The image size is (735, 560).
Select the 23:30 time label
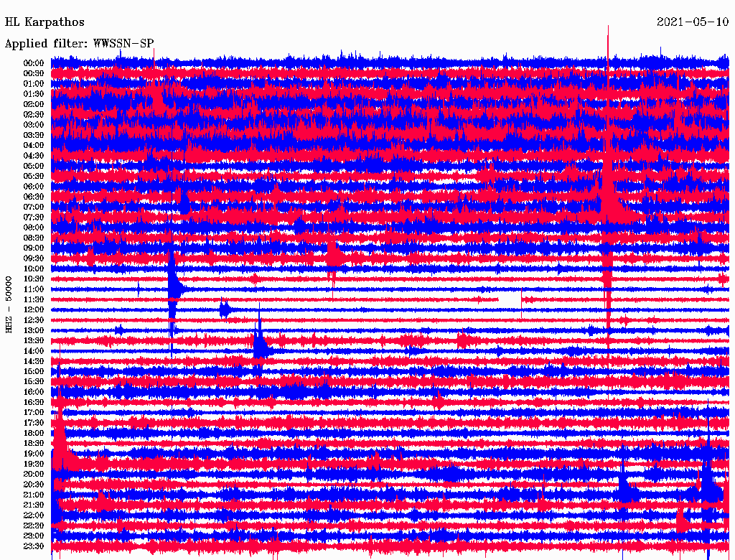pyautogui.click(x=34, y=546)
